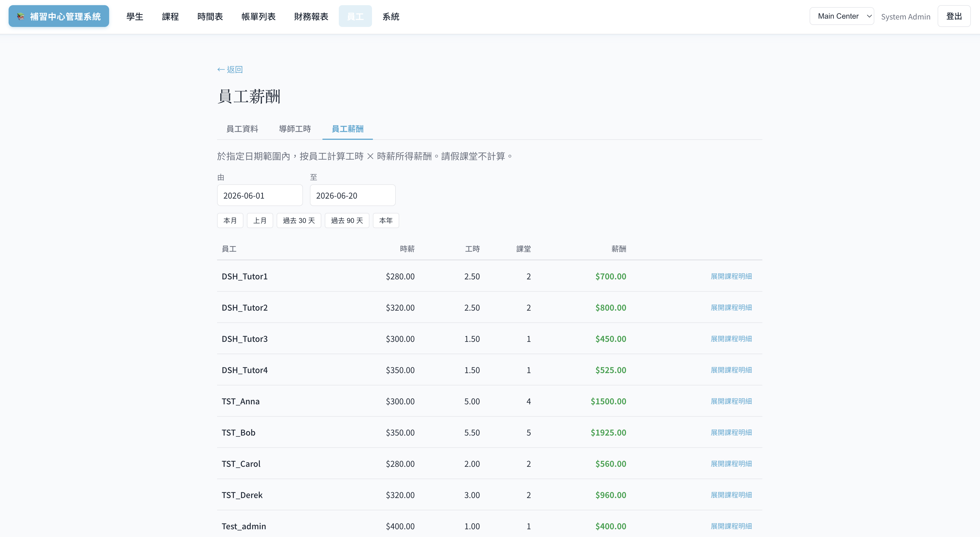Click TST_Anna's 5.00 hours value
This screenshot has height=537, width=980.
(x=472, y=401)
